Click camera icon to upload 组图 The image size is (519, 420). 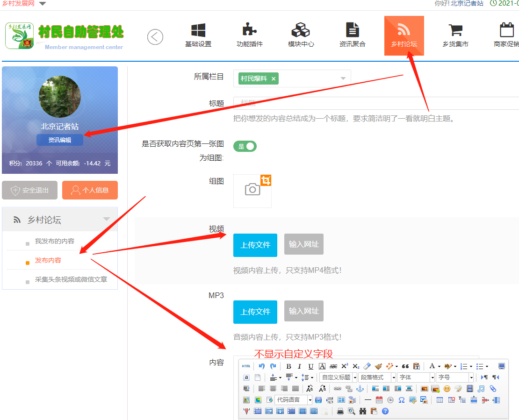point(252,190)
